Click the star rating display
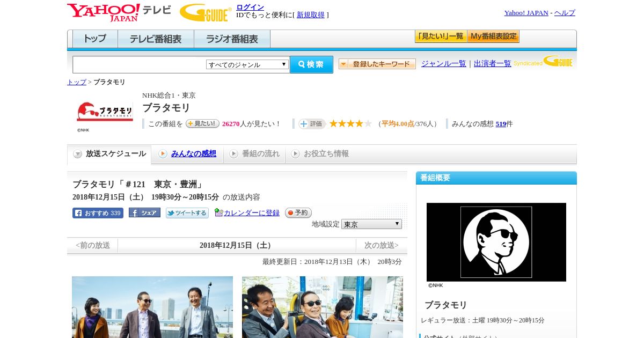Viewport: 644px width, 338px height. click(x=350, y=123)
